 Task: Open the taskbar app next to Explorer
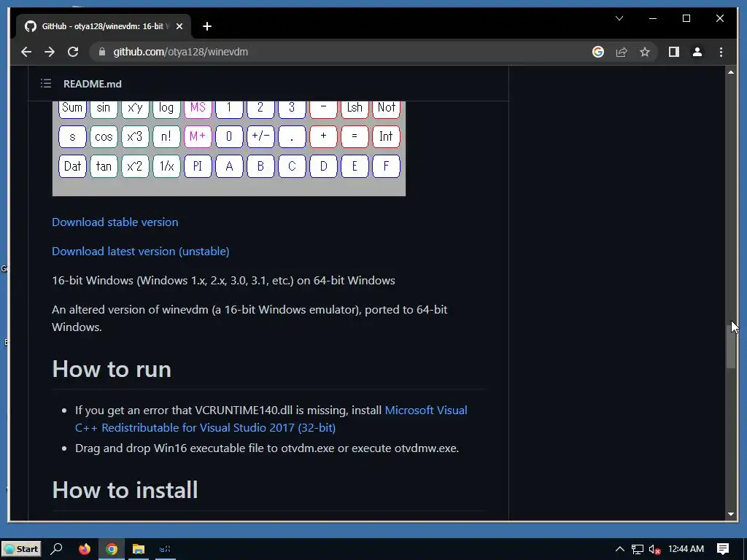coord(165,549)
